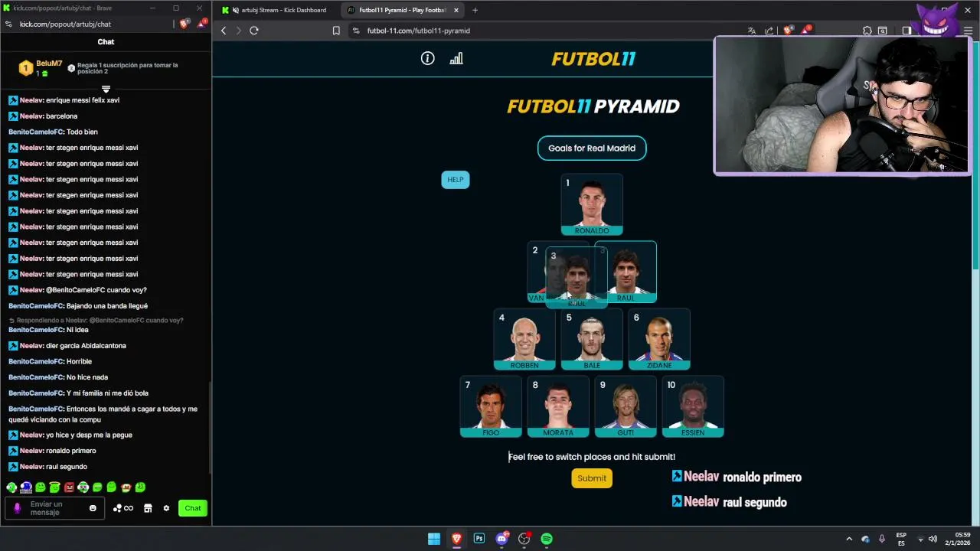
Task: Open the Windows Start menu
Action: [x=434, y=539]
